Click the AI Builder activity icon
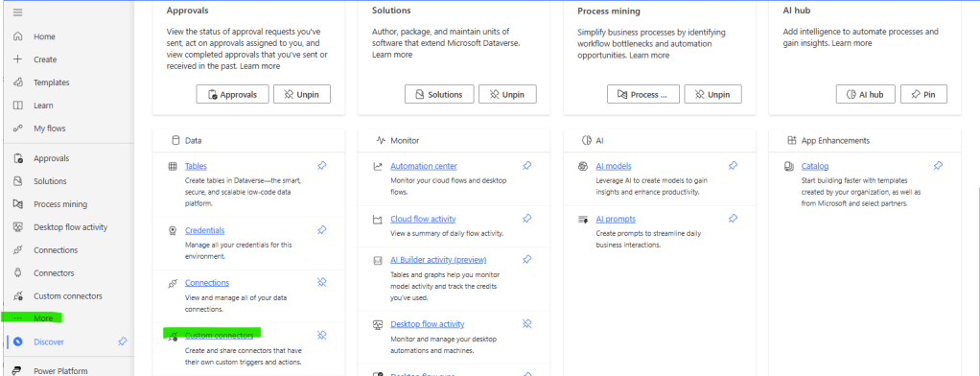980x376 pixels. point(378,260)
